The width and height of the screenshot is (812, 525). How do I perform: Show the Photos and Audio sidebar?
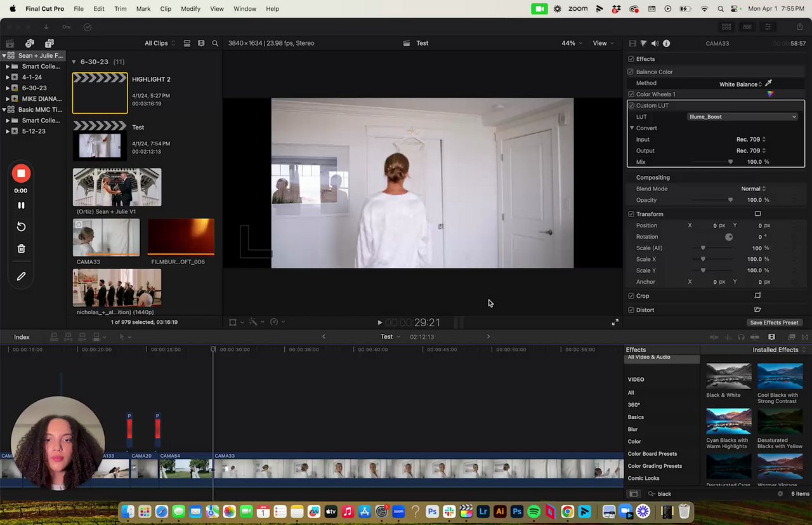[30, 43]
